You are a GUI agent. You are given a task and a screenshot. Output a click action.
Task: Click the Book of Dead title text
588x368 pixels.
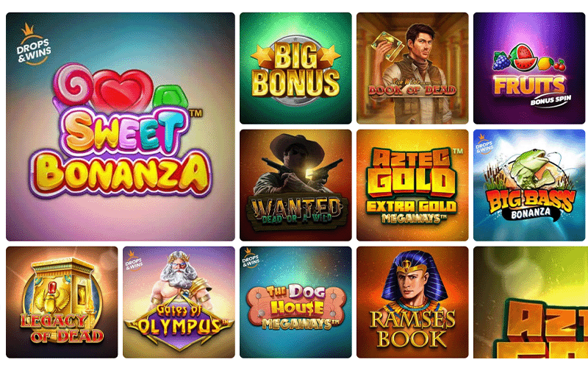(x=412, y=90)
